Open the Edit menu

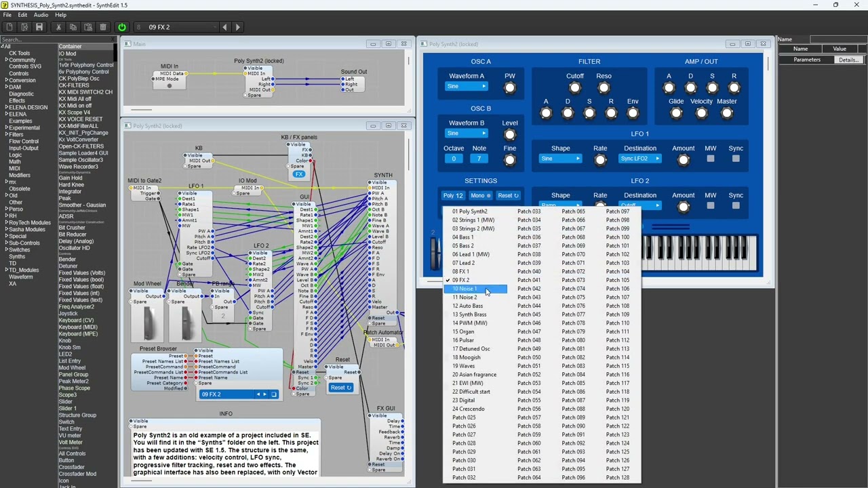pyautogui.click(x=22, y=15)
